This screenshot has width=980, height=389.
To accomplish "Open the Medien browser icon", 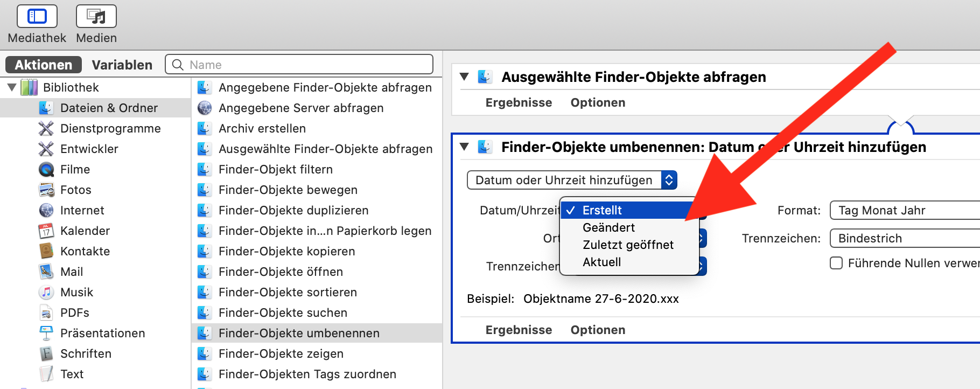I will pyautogui.click(x=96, y=16).
